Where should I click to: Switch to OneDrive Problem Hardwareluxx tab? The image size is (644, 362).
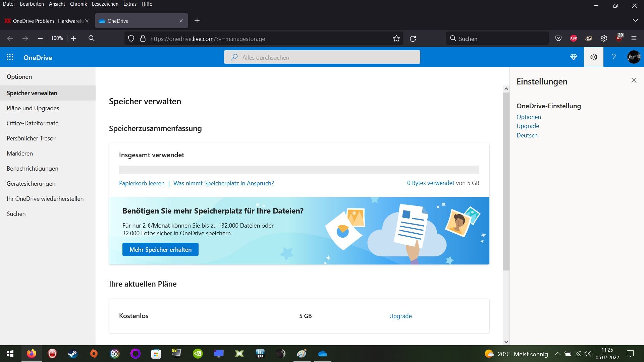click(x=47, y=21)
